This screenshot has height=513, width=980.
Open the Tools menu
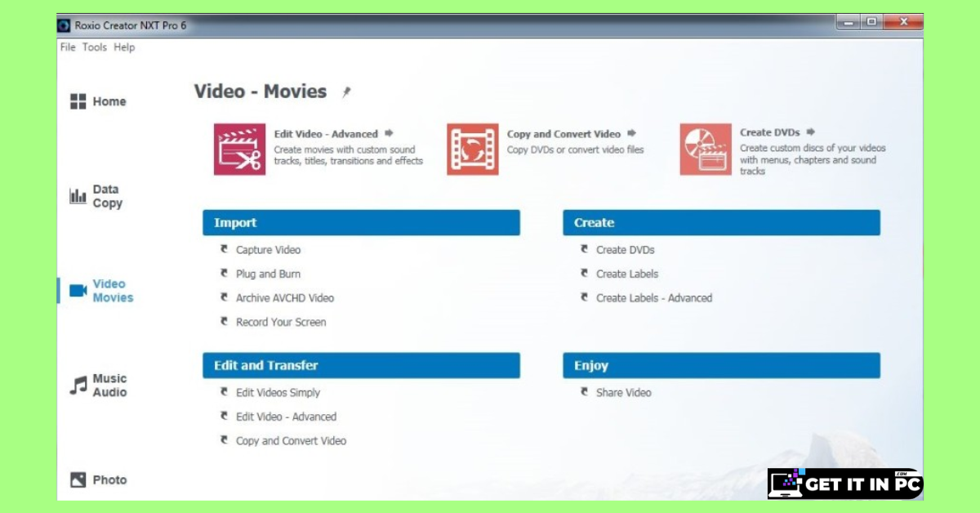pos(95,47)
